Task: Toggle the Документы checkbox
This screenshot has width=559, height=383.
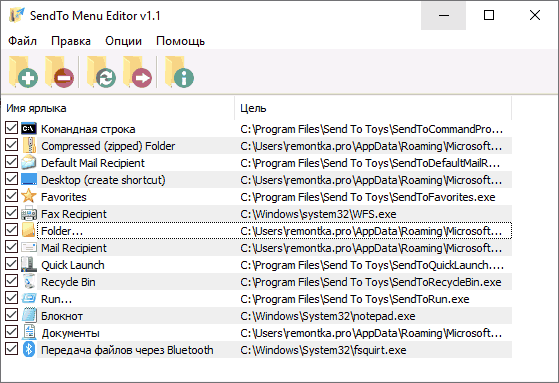Action: 11,332
